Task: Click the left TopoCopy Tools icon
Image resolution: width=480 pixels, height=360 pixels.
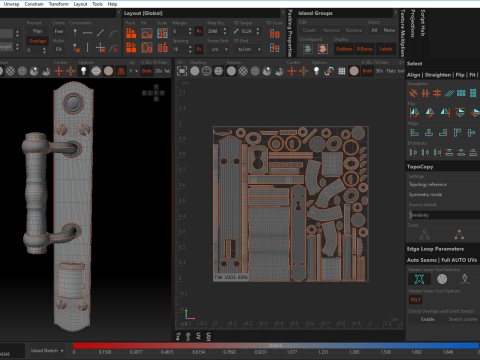Action: (x=424, y=235)
